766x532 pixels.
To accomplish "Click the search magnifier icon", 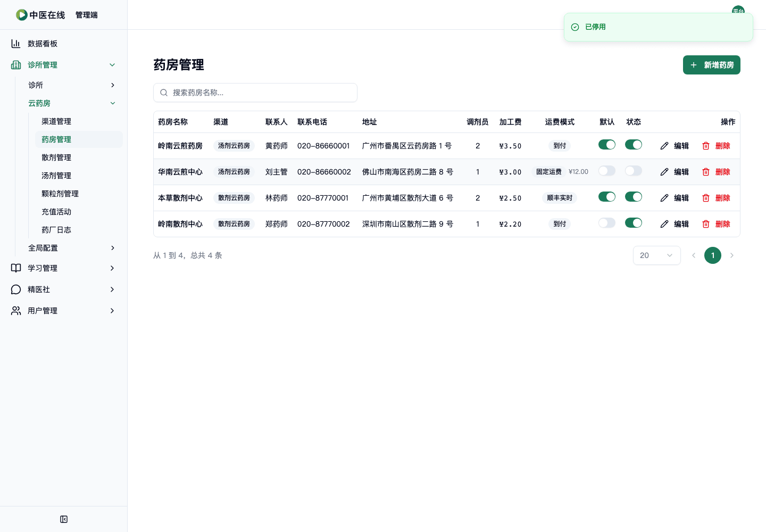I will [x=164, y=93].
